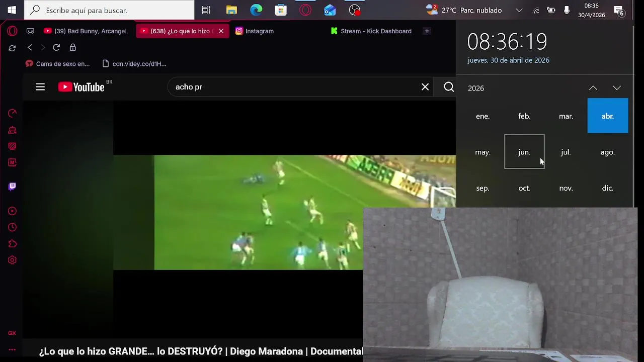Open Wi-Fi network tray icon
644x362 pixels.
[x=536, y=10]
